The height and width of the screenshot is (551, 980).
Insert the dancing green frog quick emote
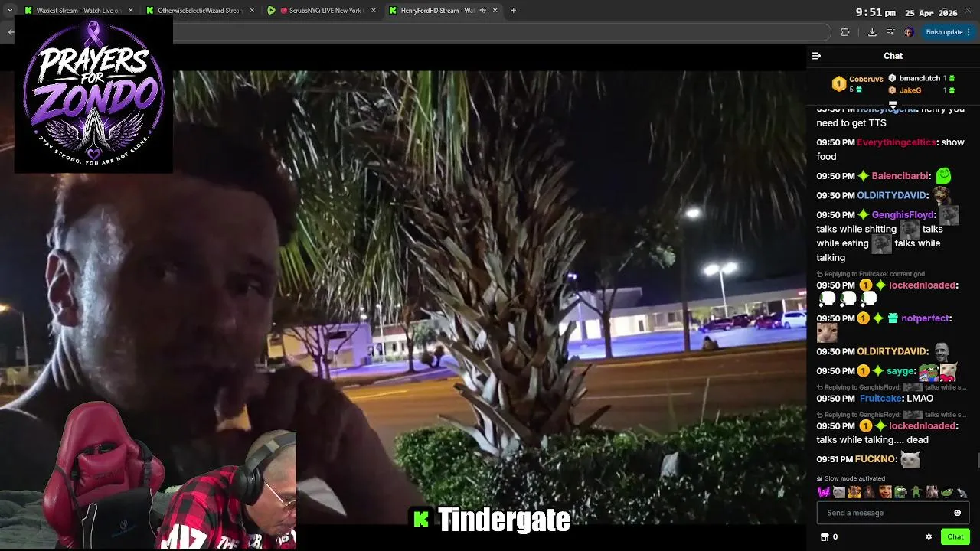pos(916,492)
